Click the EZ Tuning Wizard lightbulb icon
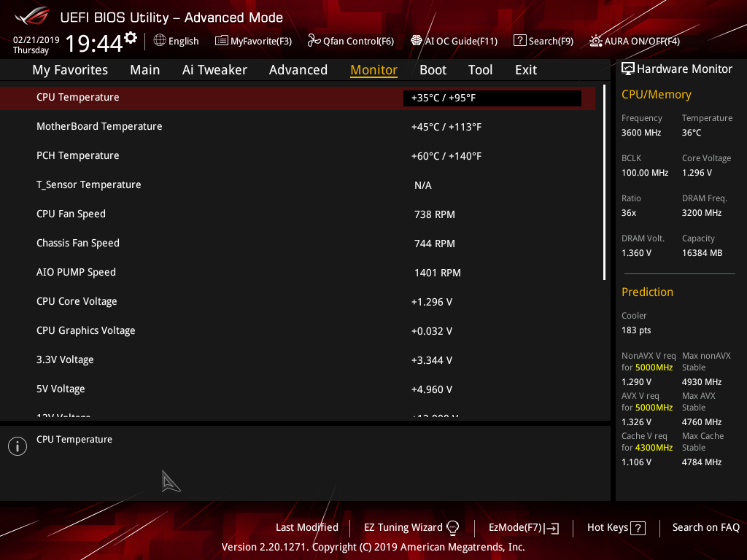The width and height of the screenshot is (747, 560). [452, 528]
